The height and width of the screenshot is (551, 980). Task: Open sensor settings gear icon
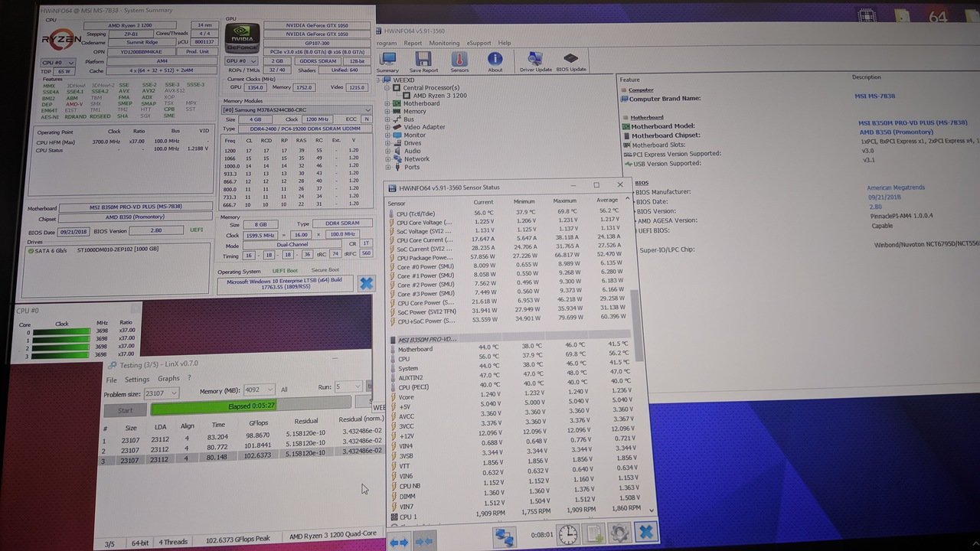coord(619,533)
